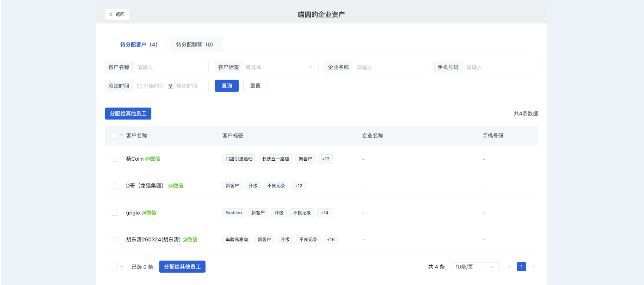Click the 门店引流活动 tag
The height and width of the screenshot is (285, 644).
(x=239, y=159)
